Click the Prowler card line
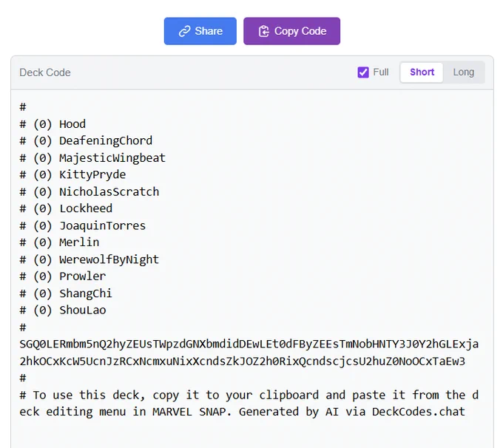The image size is (503, 448). [63, 276]
